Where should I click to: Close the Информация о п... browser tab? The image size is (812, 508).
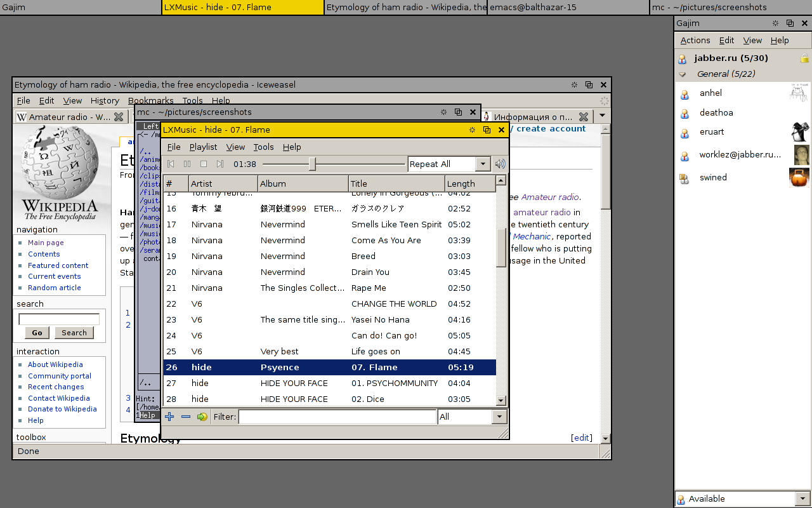pyautogui.click(x=584, y=117)
